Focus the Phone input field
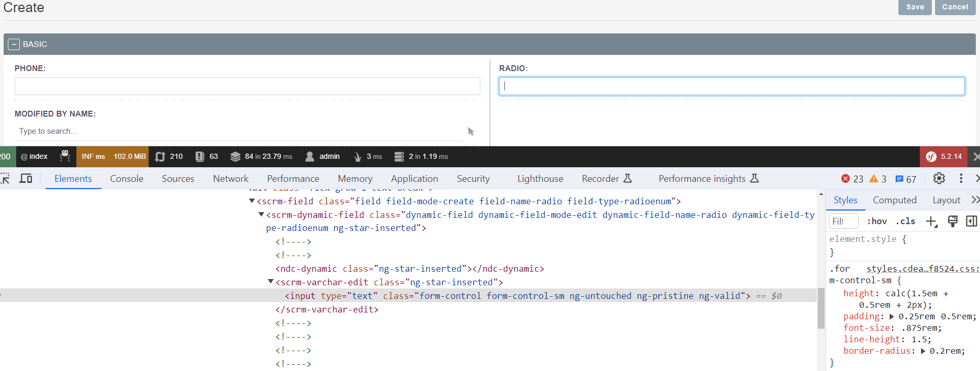The height and width of the screenshot is (371, 980). [x=247, y=86]
